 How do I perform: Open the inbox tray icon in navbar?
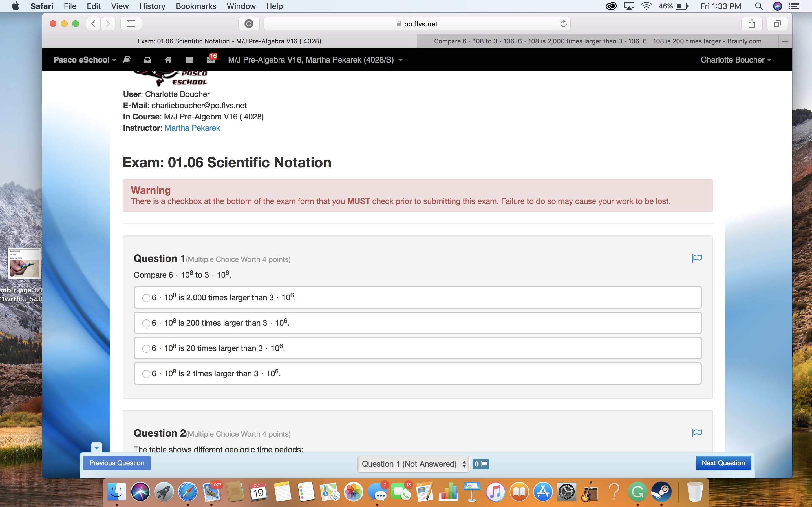pyautogui.click(x=147, y=60)
